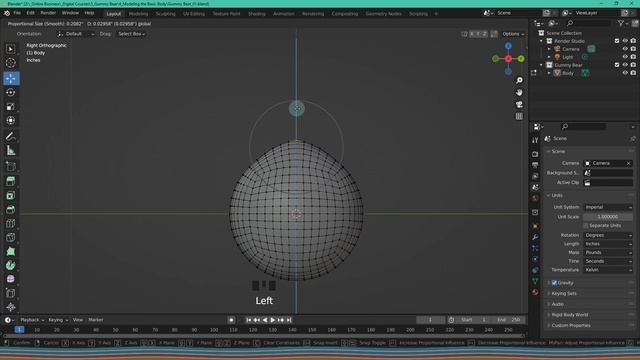This screenshot has width=640, height=360.
Task: Switch perspective/orthographic with grid gizmo
Action: pos(519,116)
